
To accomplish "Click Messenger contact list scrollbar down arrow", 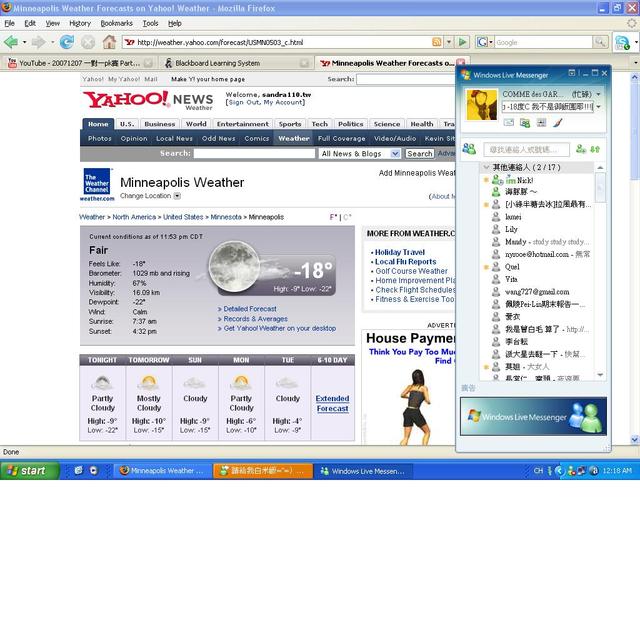I will coord(600,374).
